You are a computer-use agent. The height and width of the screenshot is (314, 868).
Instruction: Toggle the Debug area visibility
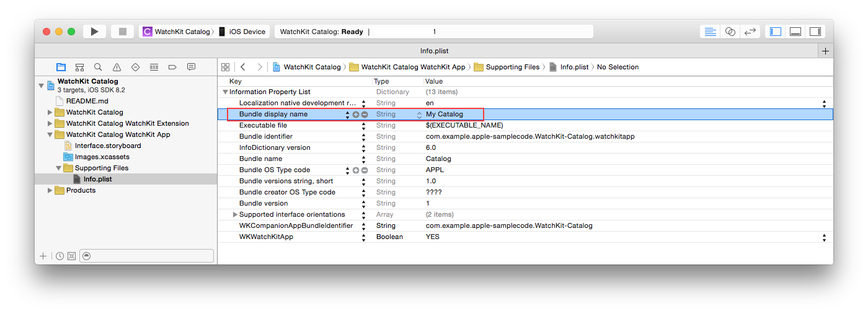pyautogui.click(x=795, y=32)
